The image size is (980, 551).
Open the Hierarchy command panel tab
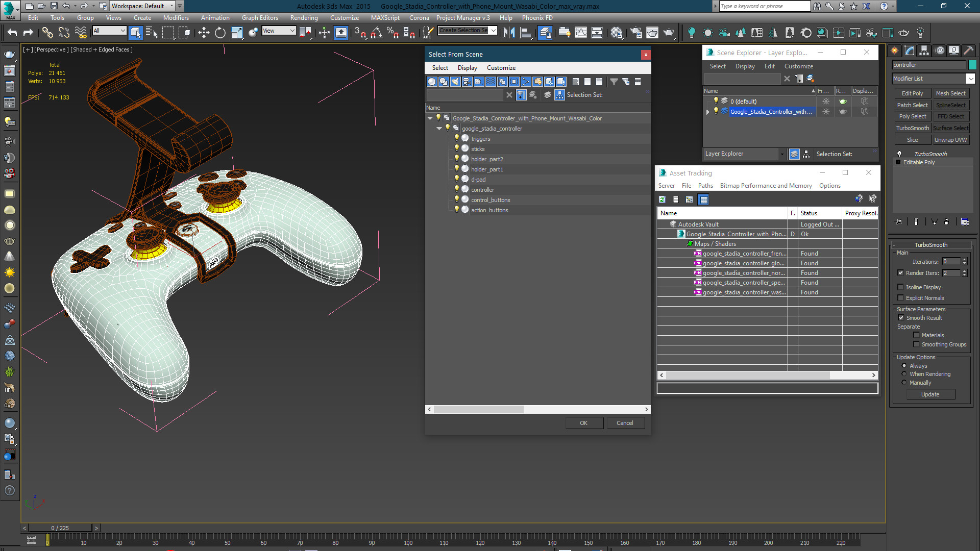tap(924, 51)
